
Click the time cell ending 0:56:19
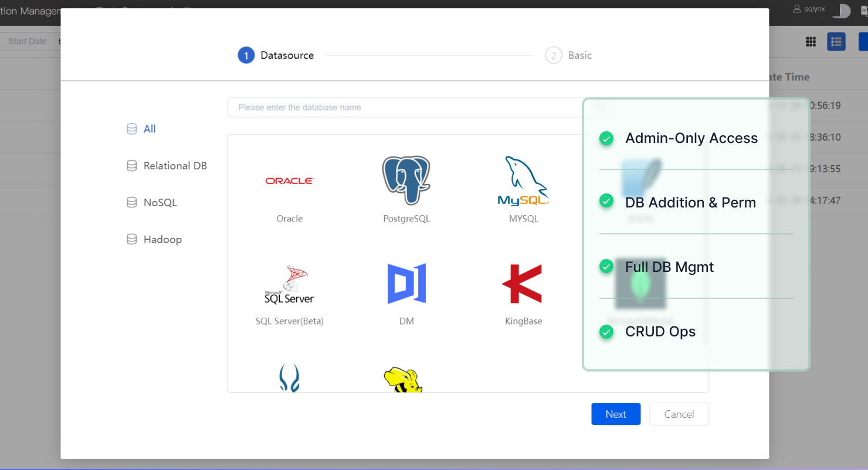tap(825, 105)
